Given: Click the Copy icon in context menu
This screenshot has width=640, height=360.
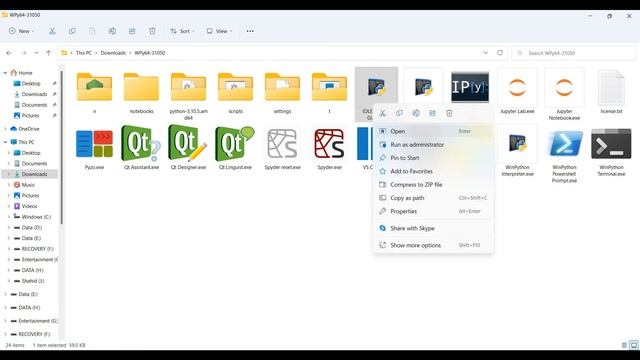Looking at the screenshot, I should coord(399,113).
